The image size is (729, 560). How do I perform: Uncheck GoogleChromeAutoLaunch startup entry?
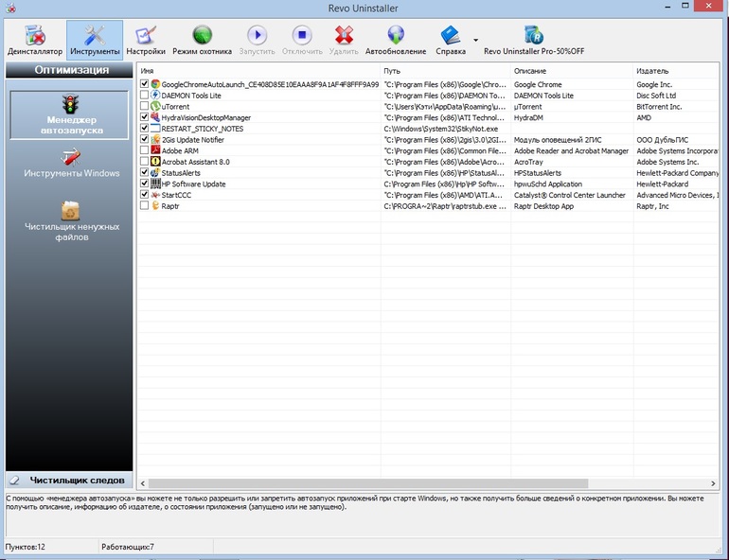144,83
